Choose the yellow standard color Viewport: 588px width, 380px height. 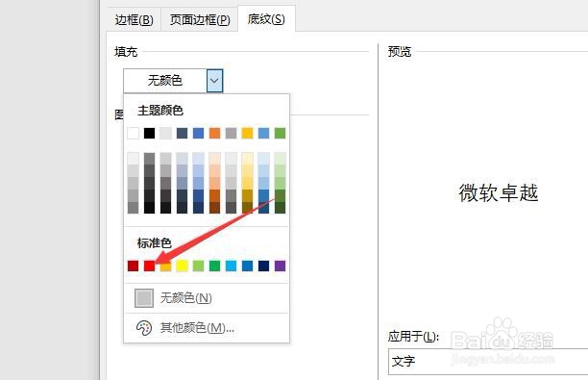coord(182,266)
